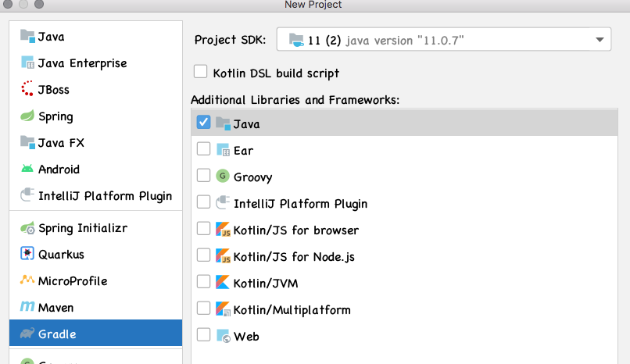Click the Java Enterprise icon in sidebar
The width and height of the screenshot is (630, 364).
27,62
